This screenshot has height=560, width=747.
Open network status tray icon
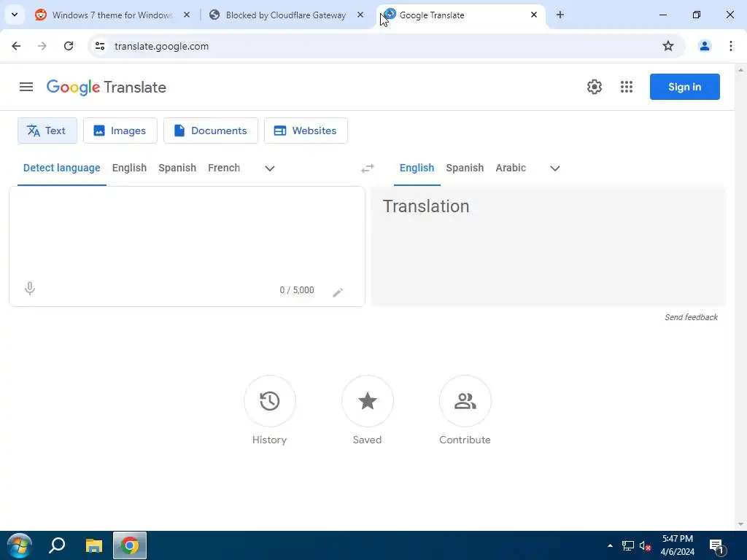pyautogui.click(x=627, y=545)
